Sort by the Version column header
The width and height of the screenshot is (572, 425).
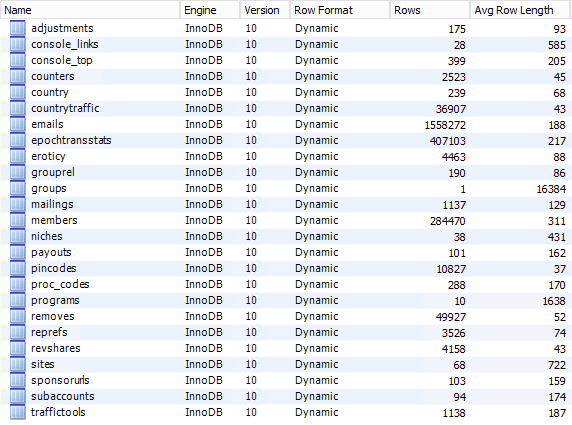(x=265, y=10)
